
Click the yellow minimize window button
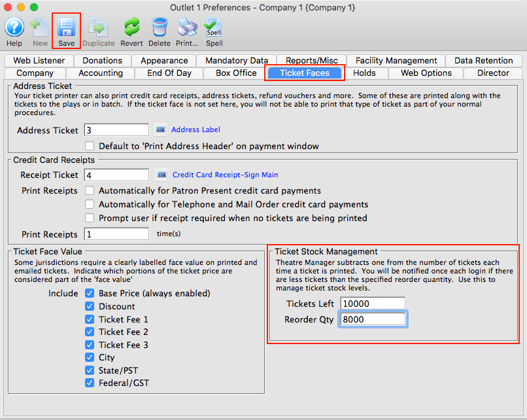point(21,7)
